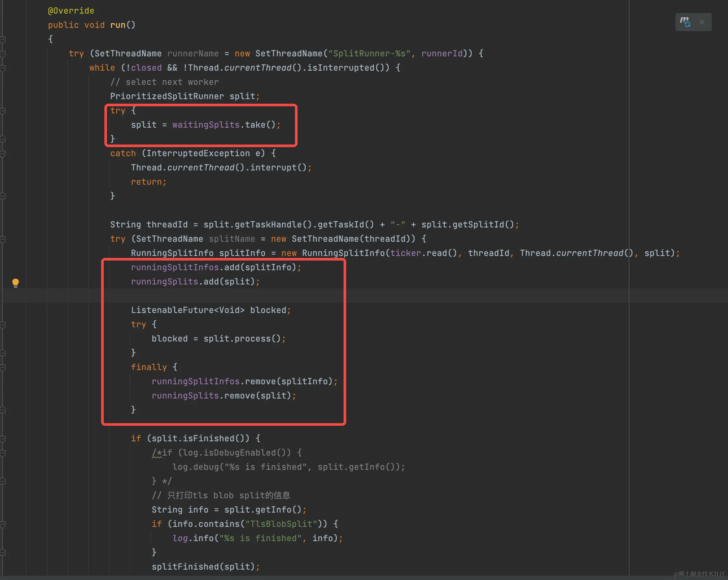Image resolution: width=728 pixels, height=580 pixels.
Task: Click the yellow intention lightbulb in gutter
Action: click(16, 283)
